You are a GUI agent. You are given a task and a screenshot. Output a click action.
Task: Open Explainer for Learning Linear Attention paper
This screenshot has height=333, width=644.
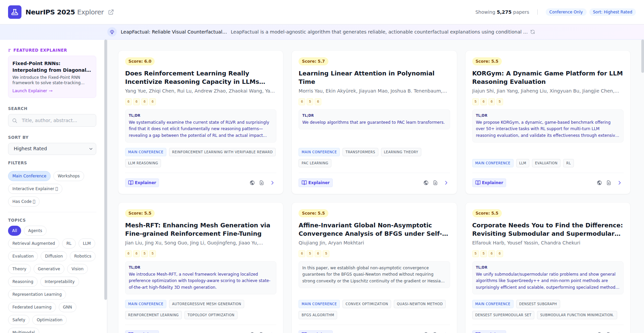coord(315,183)
